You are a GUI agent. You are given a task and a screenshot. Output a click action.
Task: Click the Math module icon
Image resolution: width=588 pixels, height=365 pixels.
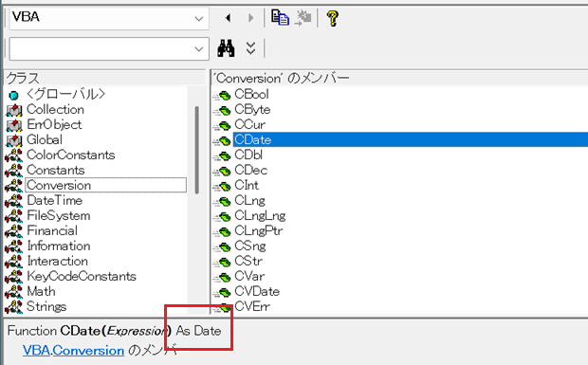click(13, 292)
